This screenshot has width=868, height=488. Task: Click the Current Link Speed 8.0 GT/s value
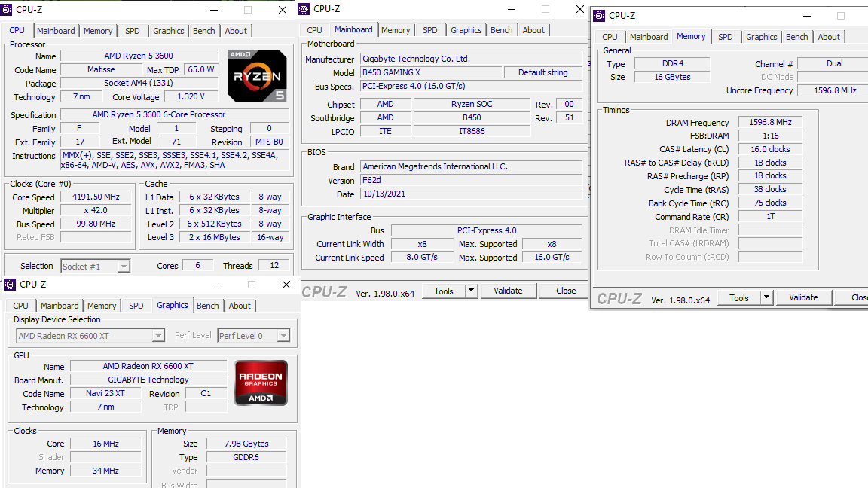click(422, 258)
